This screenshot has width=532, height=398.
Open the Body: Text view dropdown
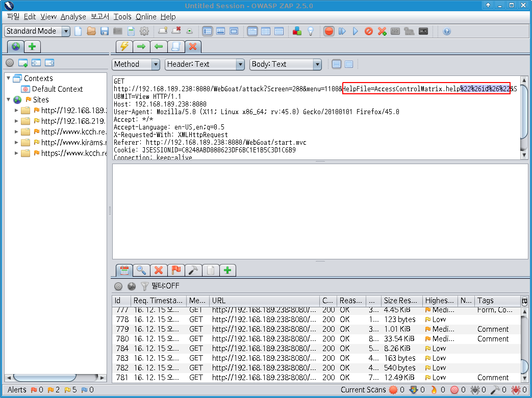[285, 64]
